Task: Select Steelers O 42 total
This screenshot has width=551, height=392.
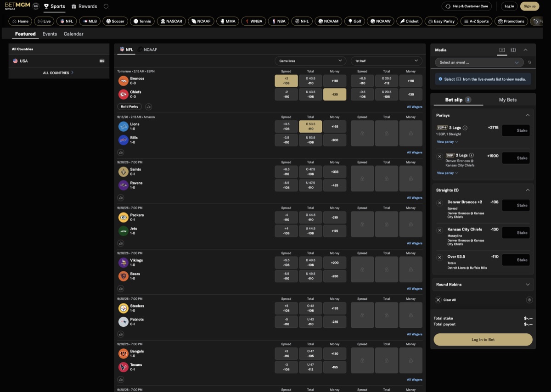Action: (310, 308)
